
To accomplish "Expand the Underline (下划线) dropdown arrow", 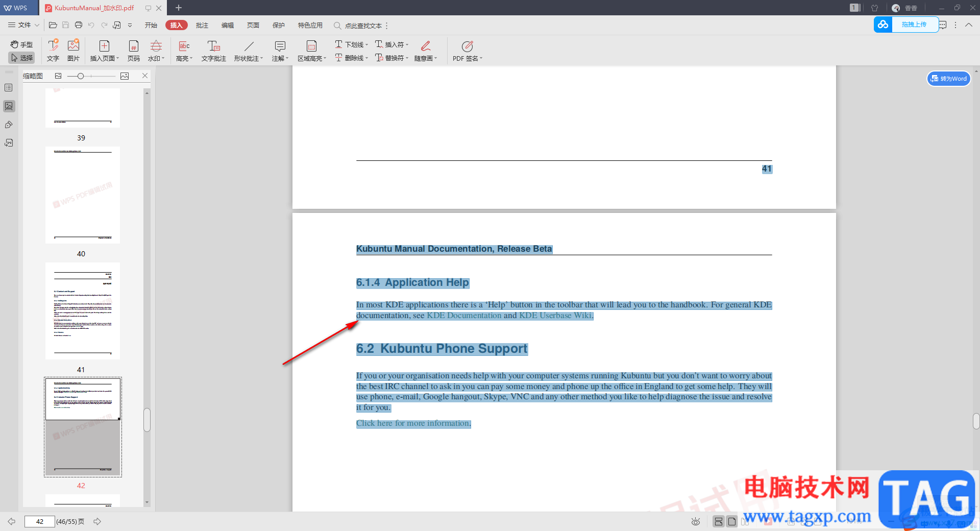I will tap(367, 44).
